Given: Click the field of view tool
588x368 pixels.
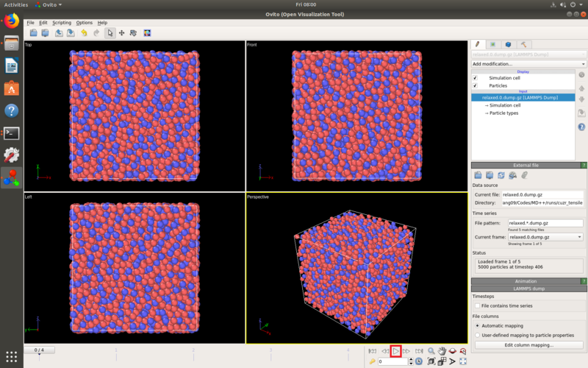Looking at the screenshot, I should pos(453,361).
